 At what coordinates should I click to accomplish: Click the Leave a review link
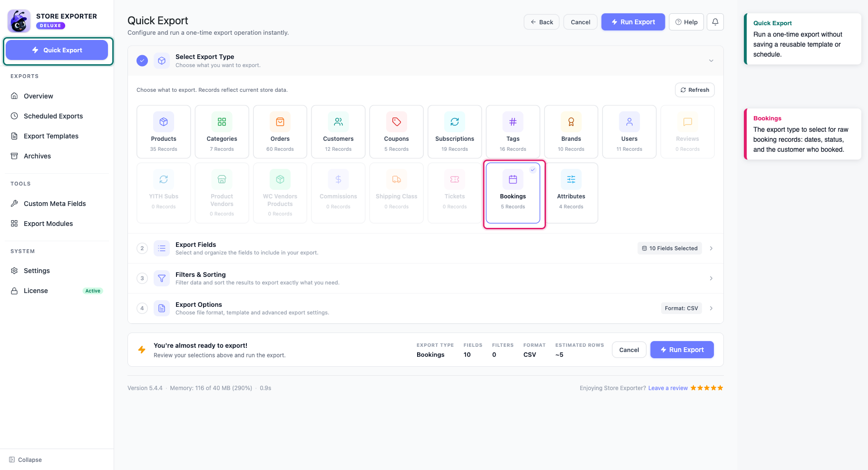[x=668, y=388]
